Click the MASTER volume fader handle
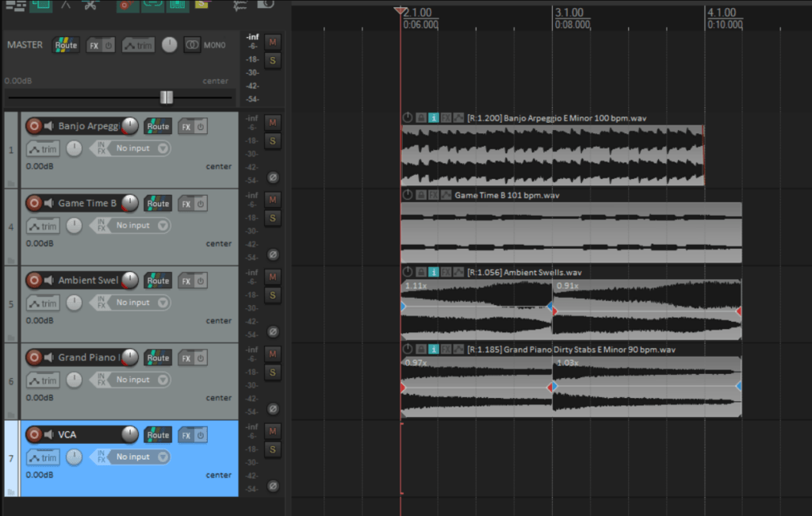The height and width of the screenshot is (516, 812). tap(167, 97)
